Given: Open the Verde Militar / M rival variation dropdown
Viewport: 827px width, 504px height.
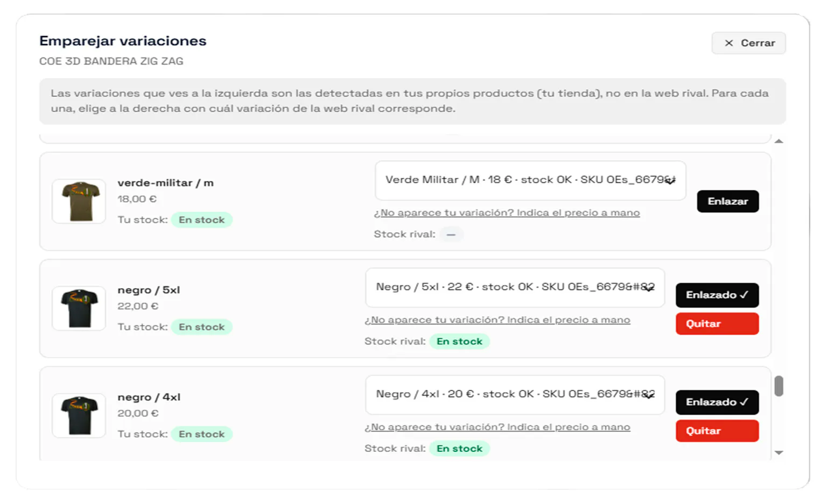Looking at the screenshot, I should 530,180.
